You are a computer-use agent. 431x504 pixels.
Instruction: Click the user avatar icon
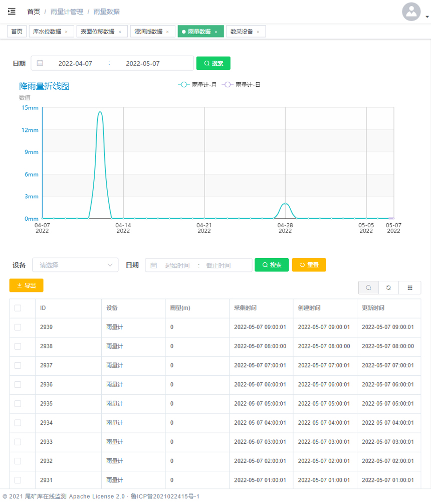pyautogui.click(x=411, y=12)
